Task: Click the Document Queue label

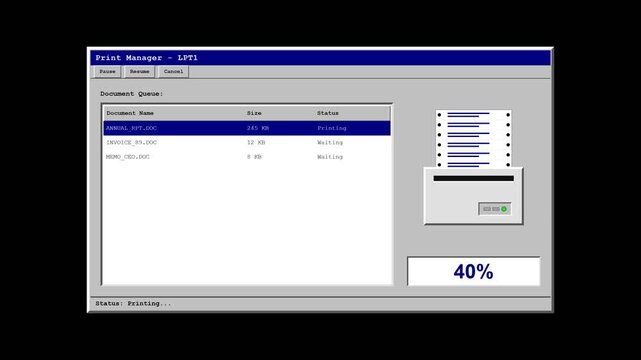Action: coord(132,94)
